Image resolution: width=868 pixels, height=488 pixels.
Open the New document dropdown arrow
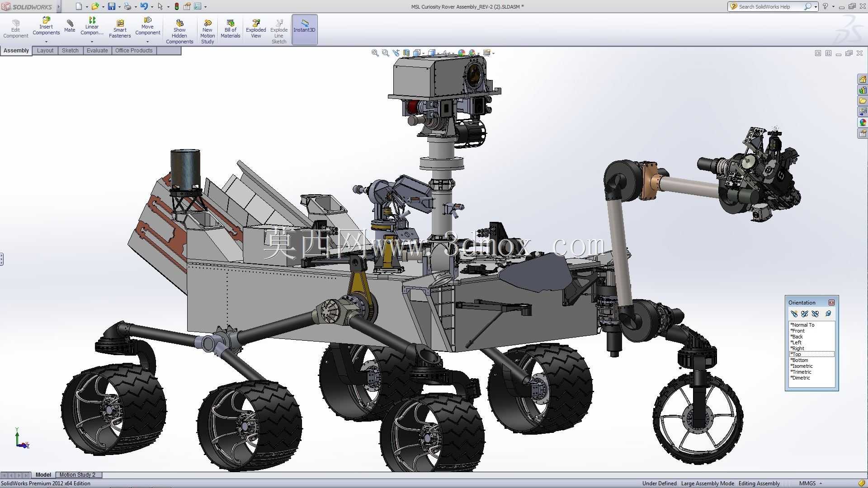point(87,7)
